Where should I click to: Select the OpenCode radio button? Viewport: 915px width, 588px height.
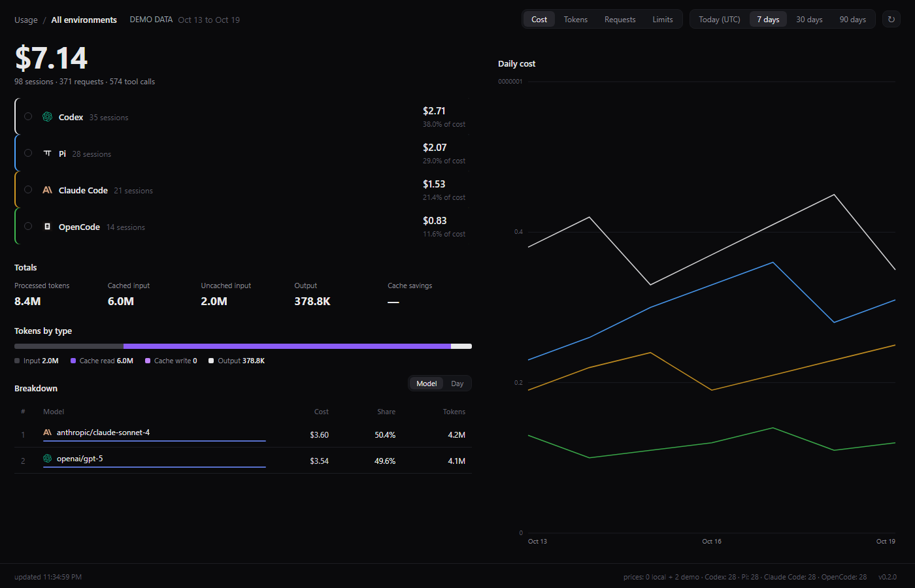[28, 227]
